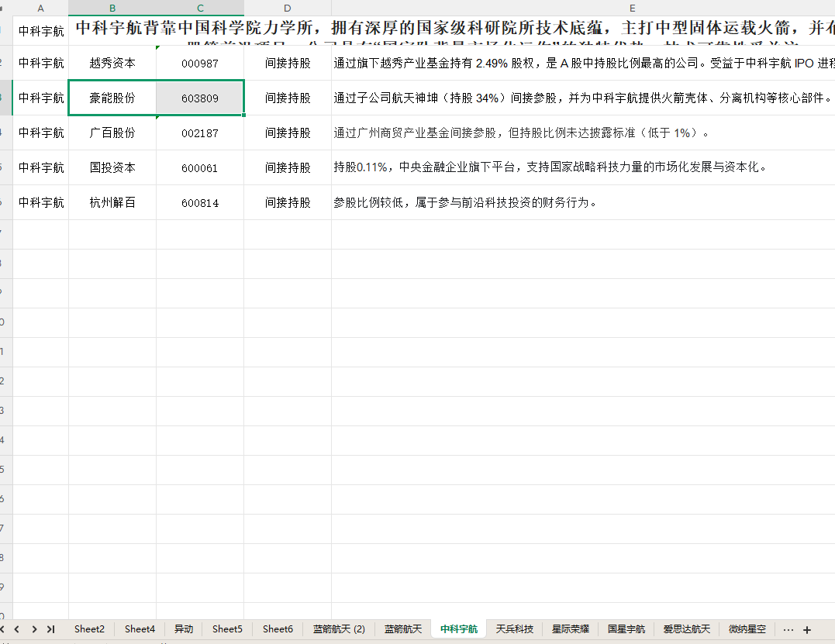Viewport: 835px width, 644px height.
Task: Click stock code 002187 cell
Action: point(200,133)
